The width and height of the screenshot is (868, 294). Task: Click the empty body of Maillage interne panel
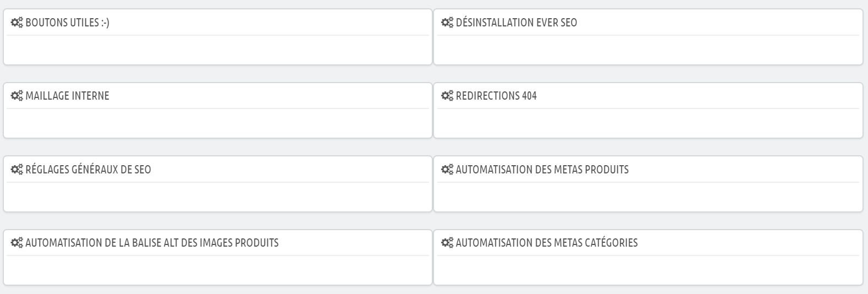point(218,122)
